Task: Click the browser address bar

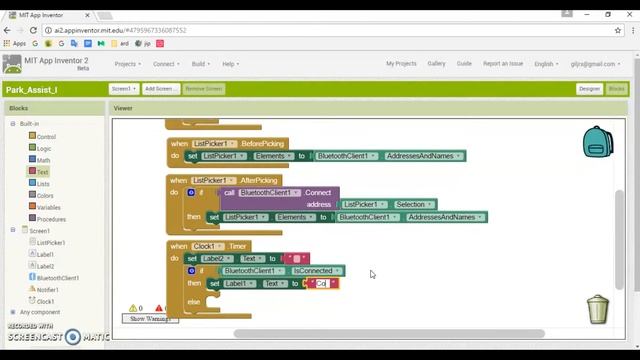Action: click(333, 30)
